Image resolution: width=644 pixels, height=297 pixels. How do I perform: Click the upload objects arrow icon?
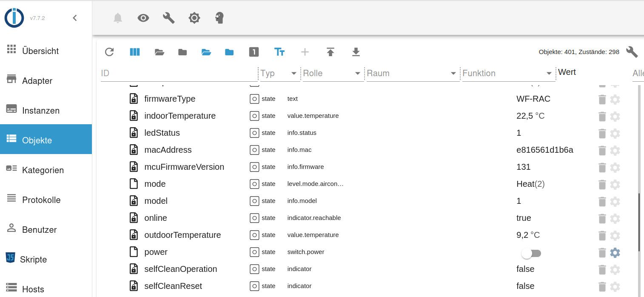click(331, 52)
